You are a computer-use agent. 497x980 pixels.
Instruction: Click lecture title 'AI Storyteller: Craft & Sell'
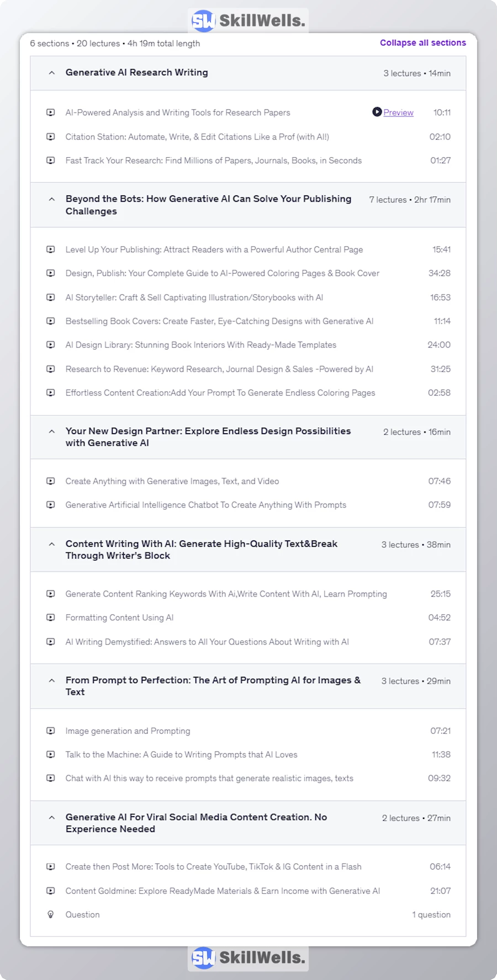194,297
